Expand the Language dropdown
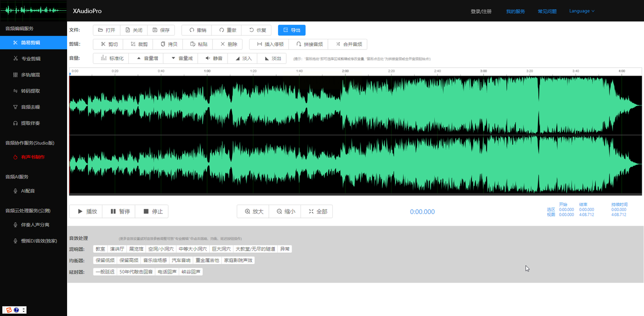This screenshot has width=644, height=316. (x=581, y=11)
